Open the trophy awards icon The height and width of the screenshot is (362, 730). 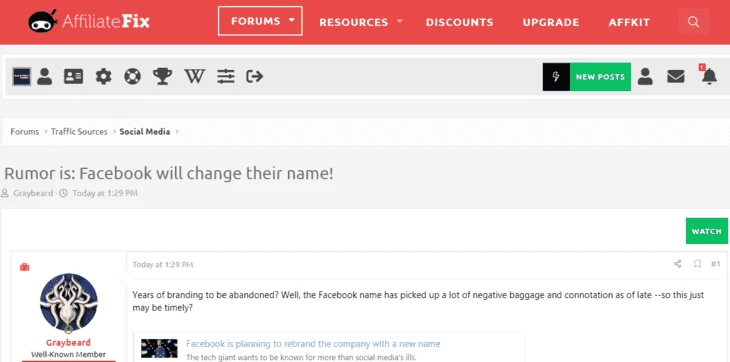162,76
